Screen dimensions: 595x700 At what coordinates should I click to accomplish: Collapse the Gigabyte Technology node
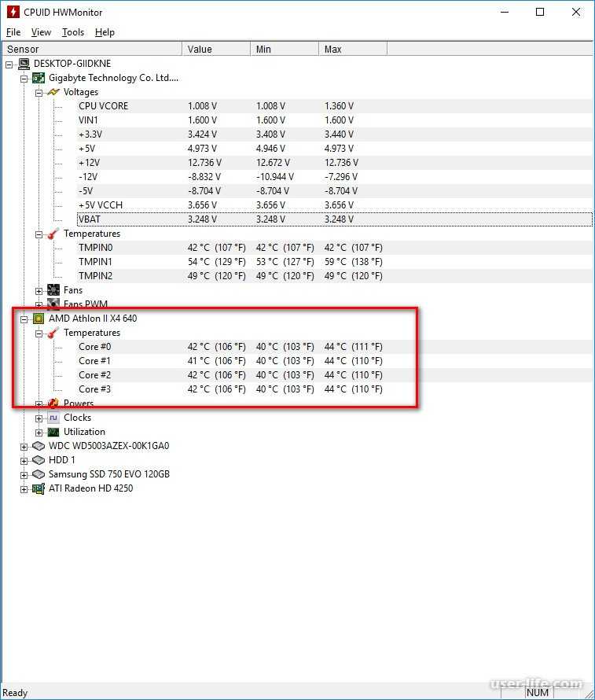tap(24, 79)
